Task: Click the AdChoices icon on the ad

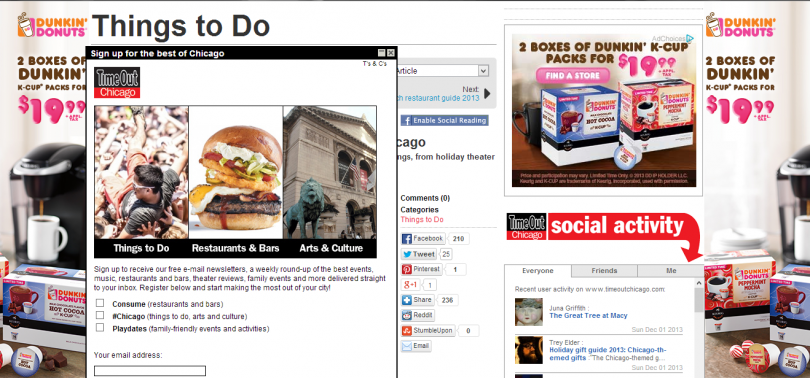Action: tap(690, 39)
